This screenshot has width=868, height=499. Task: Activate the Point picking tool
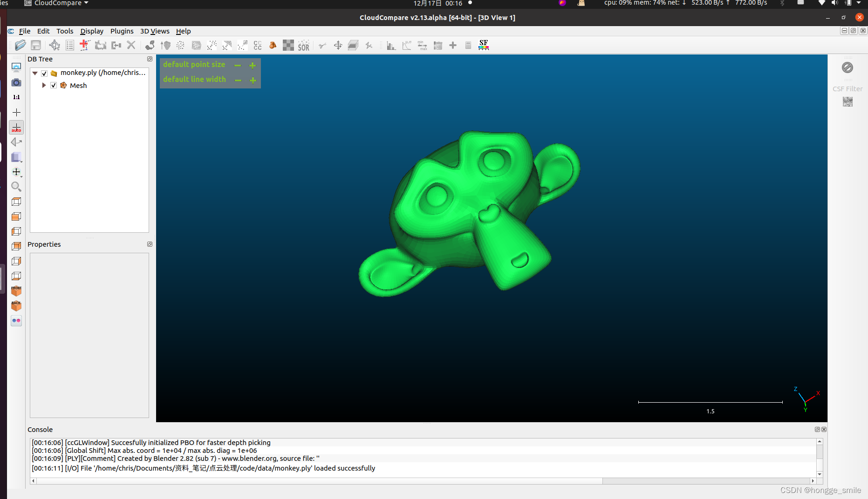[x=55, y=45]
